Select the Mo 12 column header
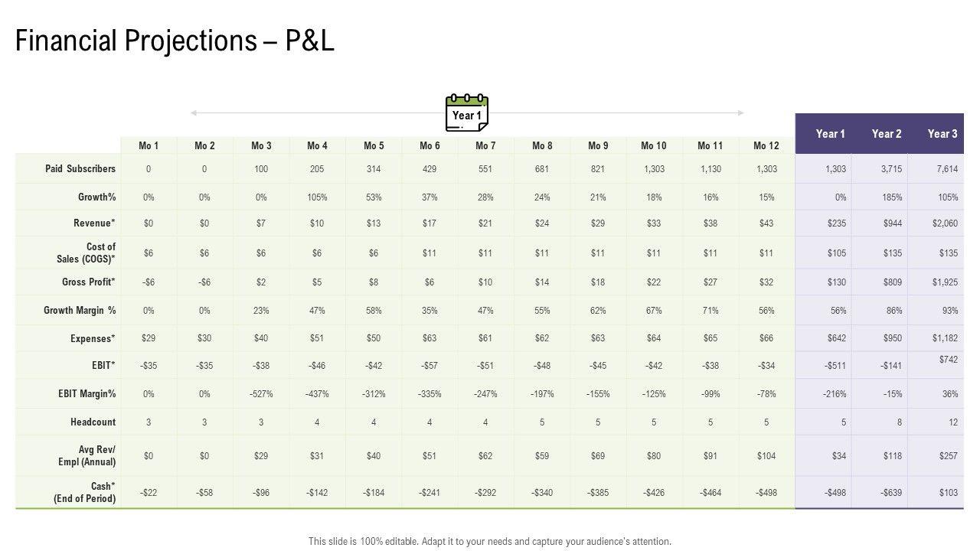 766,145
